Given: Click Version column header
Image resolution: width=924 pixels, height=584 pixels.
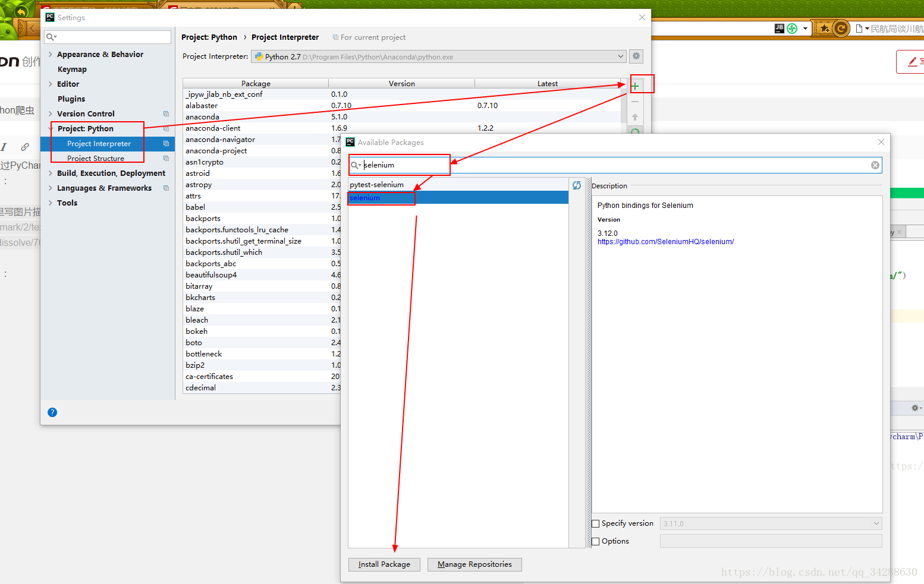Looking at the screenshot, I should pyautogui.click(x=402, y=84).
